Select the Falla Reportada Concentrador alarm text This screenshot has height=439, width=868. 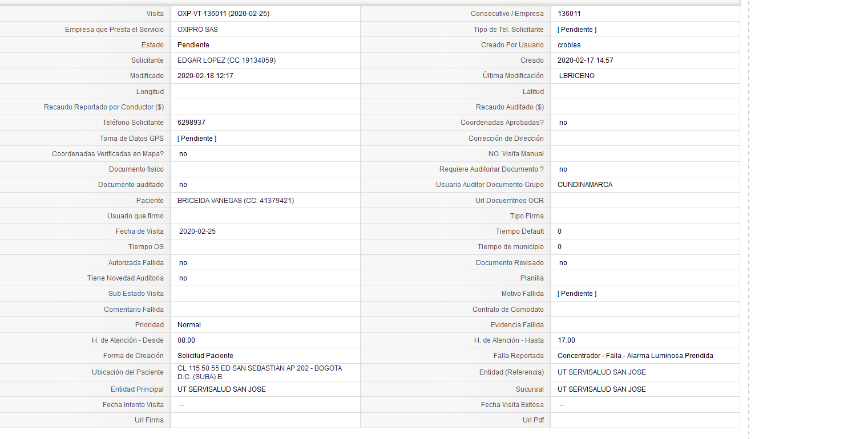(635, 356)
